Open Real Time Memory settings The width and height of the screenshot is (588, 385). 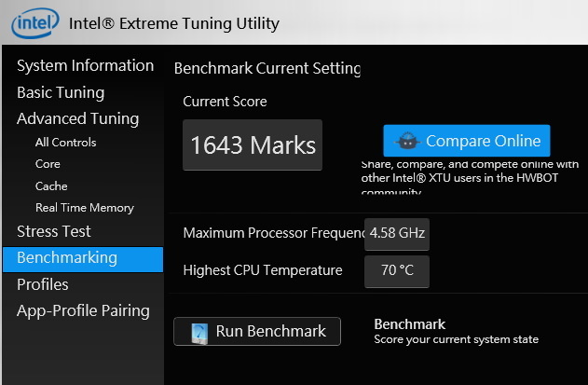[x=85, y=208]
